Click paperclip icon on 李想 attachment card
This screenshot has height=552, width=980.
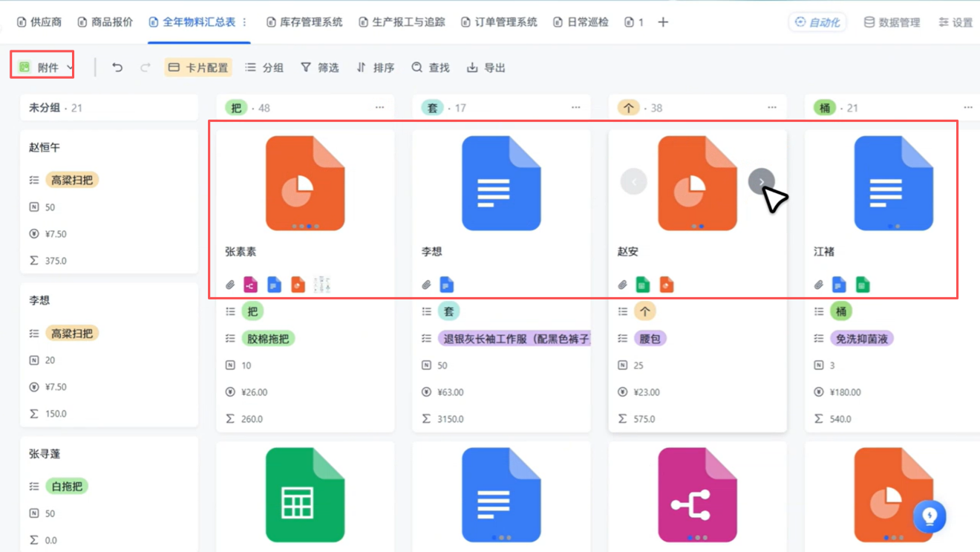(x=426, y=285)
